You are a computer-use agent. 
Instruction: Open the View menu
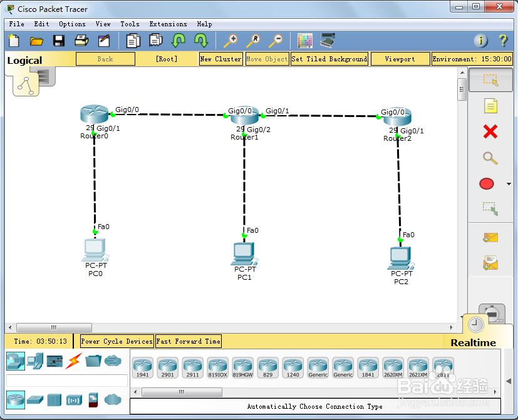coord(103,24)
